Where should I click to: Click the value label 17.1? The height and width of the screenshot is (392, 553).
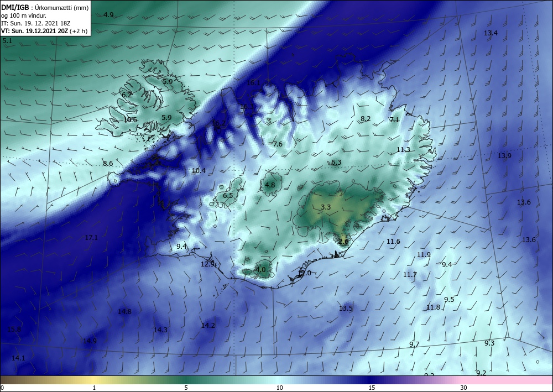tap(91, 238)
